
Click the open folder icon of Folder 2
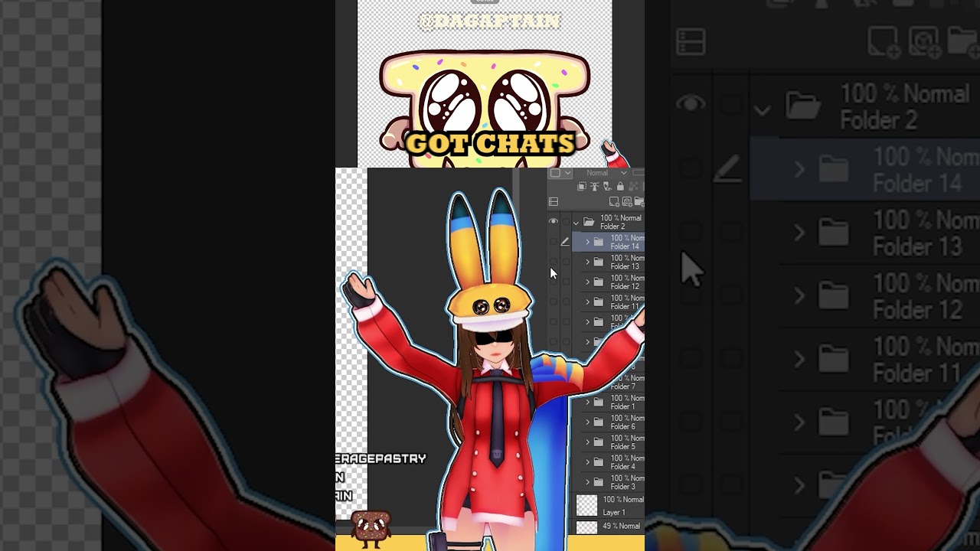(x=589, y=222)
